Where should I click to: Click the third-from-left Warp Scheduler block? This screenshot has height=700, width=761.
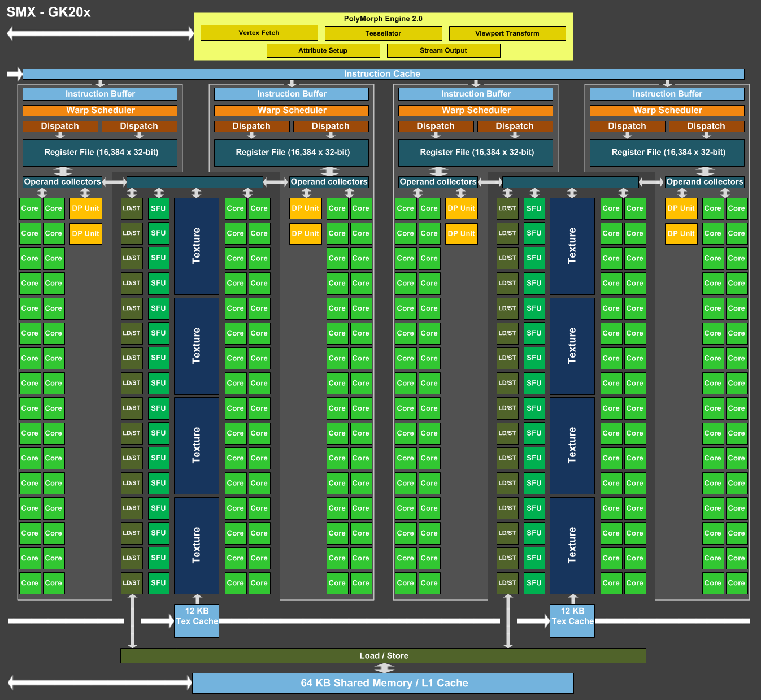point(476,111)
